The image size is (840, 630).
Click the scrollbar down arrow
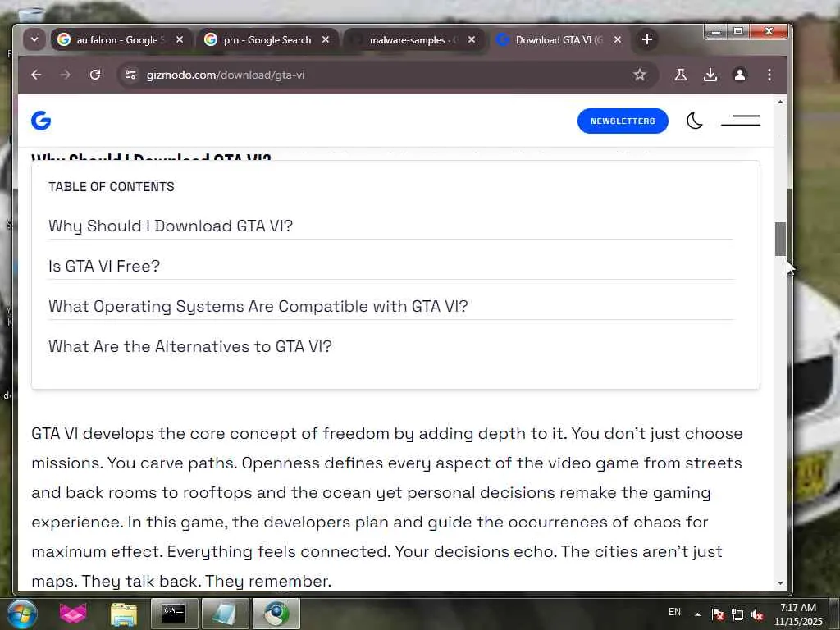pyautogui.click(x=781, y=583)
